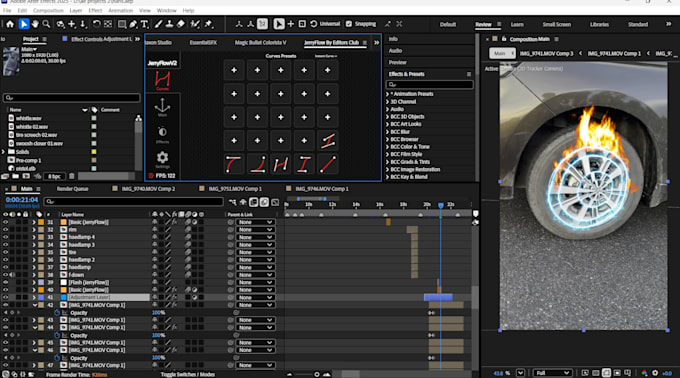
Task: Switch to Learn workspace
Action: pos(517,24)
